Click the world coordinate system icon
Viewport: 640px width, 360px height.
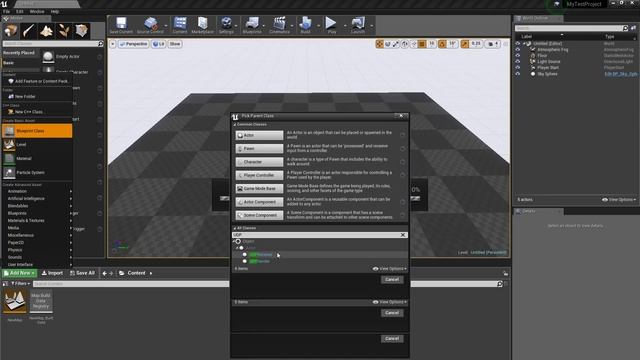click(x=405, y=44)
